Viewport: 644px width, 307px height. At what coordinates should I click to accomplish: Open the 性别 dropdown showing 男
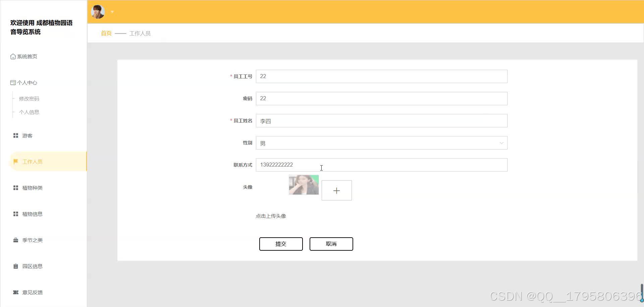click(x=381, y=143)
